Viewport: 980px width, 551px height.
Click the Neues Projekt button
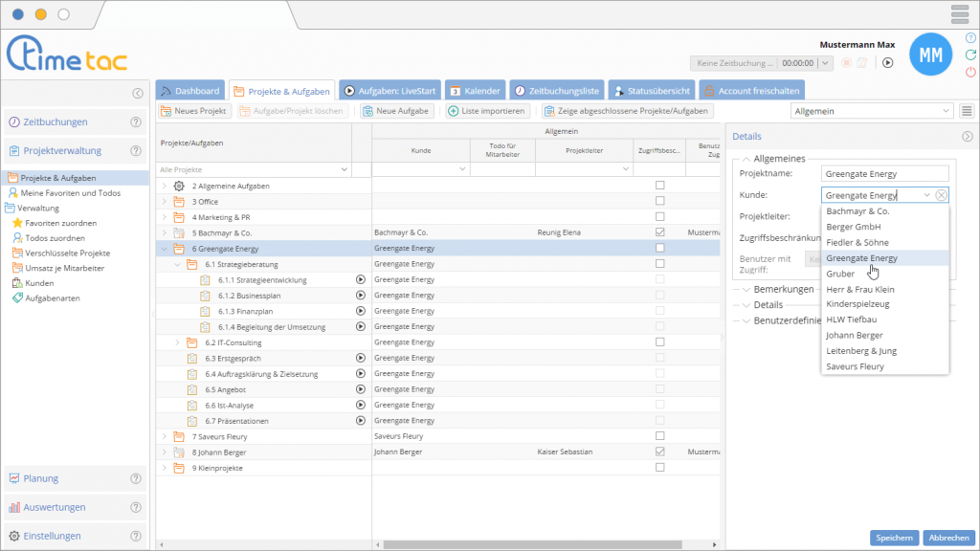coord(193,111)
